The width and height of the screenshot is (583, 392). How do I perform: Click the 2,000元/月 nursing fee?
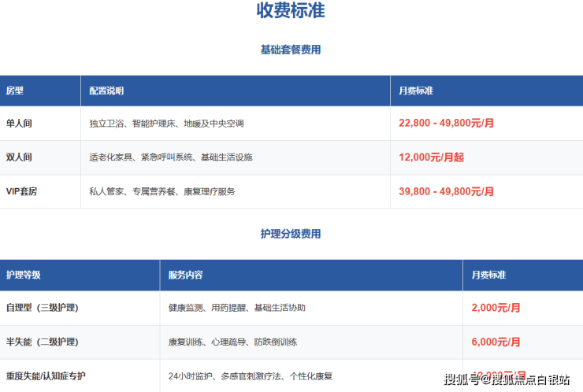(496, 308)
